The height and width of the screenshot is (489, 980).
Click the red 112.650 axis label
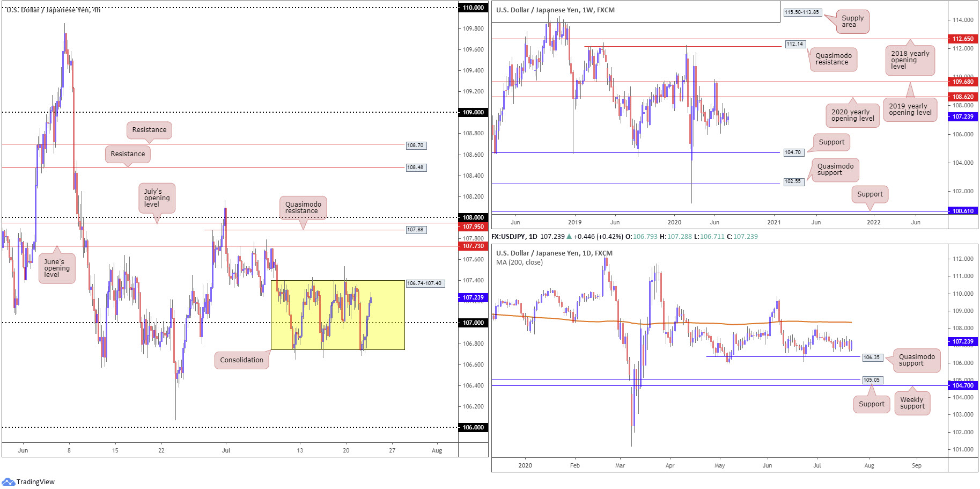point(963,39)
